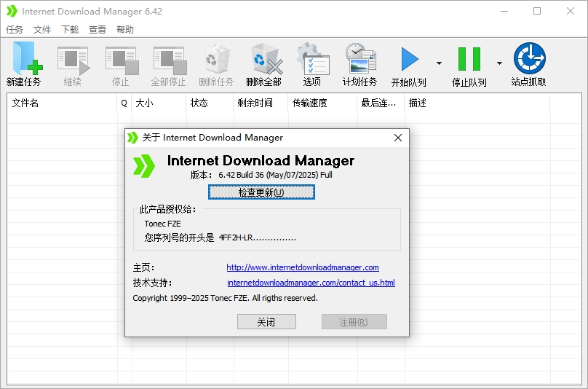Viewport: 588px width, 389px height.
Task: Launch the 站点抓取 site grabber icon
Action: [x=530, y=58]
